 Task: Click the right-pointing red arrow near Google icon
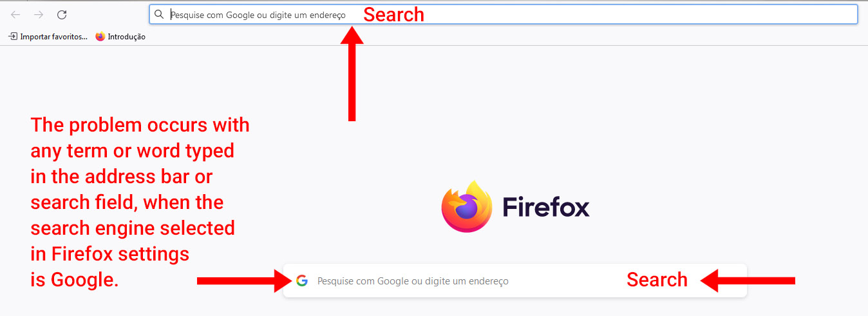245,281
